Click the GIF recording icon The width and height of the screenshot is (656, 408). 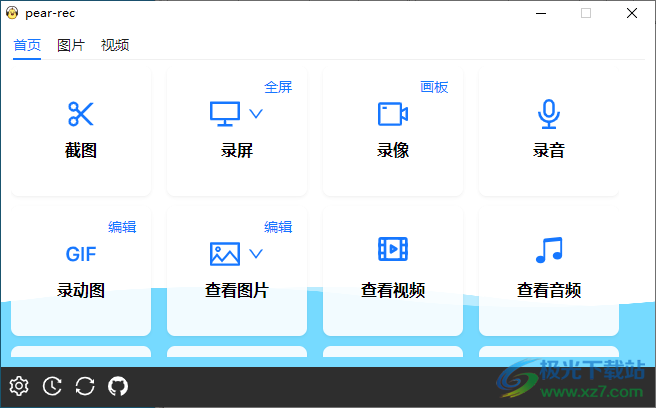(x=81, y=254)
